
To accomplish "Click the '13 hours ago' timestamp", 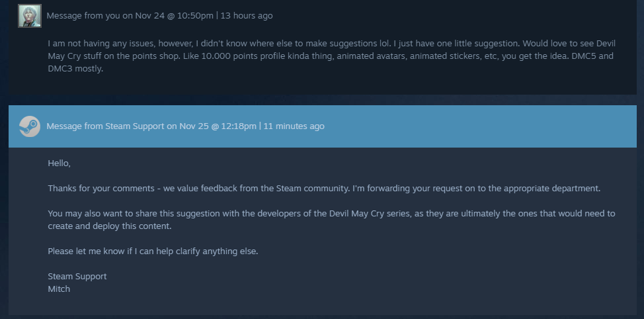I will pyautogui.click(x=247, y=16).
